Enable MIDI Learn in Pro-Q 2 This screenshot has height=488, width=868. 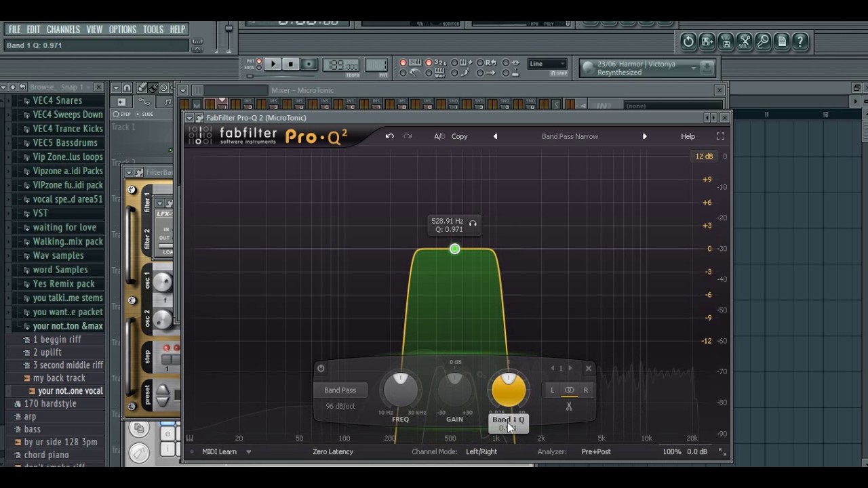(219, 452)
